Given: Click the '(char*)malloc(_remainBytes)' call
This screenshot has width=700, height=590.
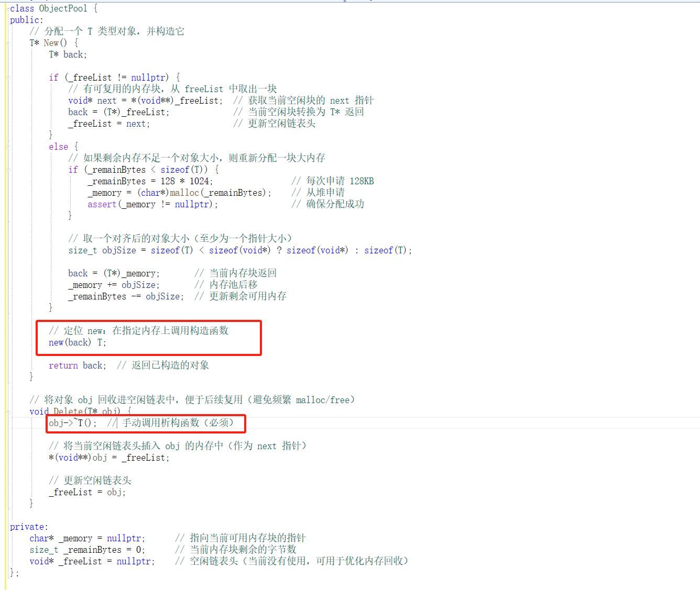Looking at the screenshot, I should 202,193.
